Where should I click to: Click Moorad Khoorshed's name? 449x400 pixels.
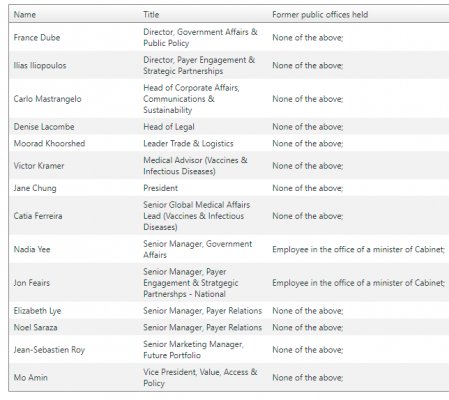[x=49, y=143]
